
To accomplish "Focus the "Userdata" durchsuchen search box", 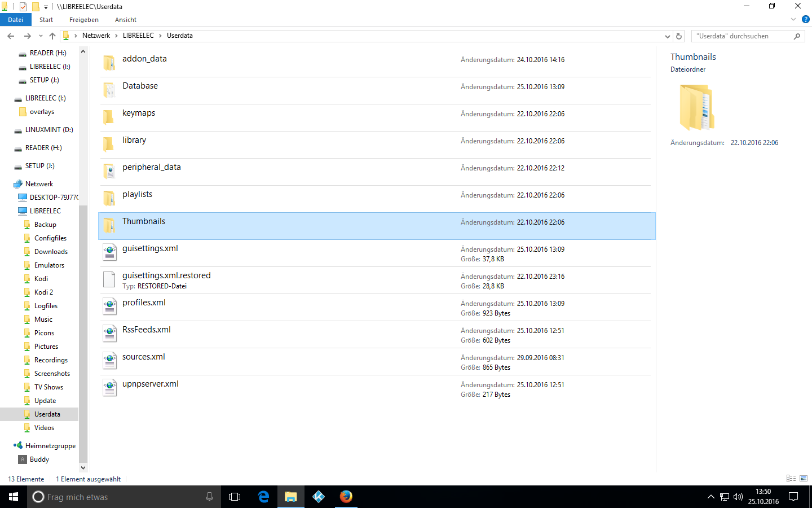I will tap(742, 36).
